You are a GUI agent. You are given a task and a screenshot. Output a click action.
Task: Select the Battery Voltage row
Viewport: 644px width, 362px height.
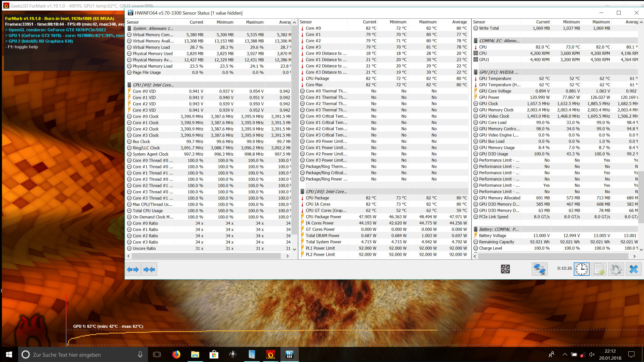(x=555, y=236)
